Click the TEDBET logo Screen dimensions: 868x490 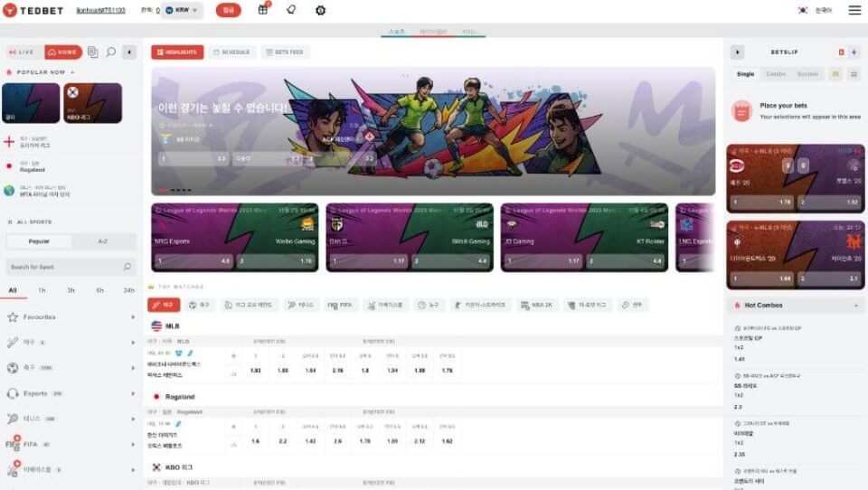(33, 10)
